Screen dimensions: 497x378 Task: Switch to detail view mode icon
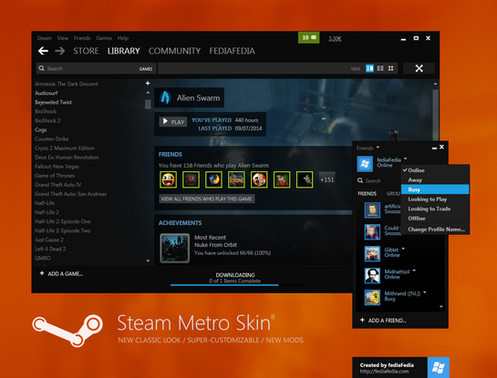370,68
